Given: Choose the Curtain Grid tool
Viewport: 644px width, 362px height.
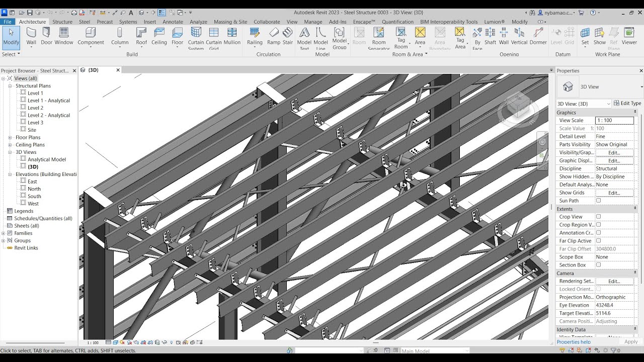Looking at the screenshot, I should point(214,39).
